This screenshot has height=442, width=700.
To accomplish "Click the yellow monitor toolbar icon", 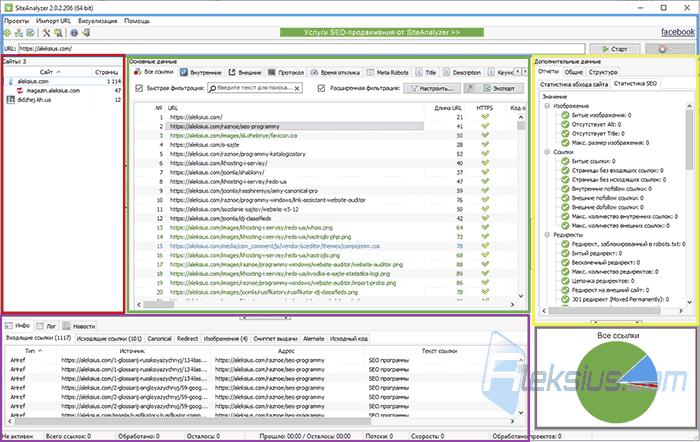I will pos(58,33).
